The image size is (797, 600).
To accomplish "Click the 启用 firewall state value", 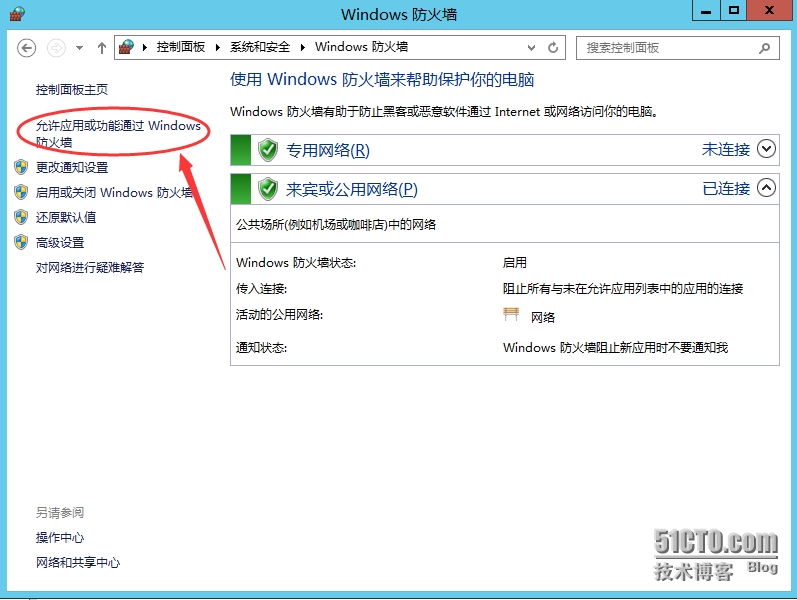I will [x=514, y=263].
